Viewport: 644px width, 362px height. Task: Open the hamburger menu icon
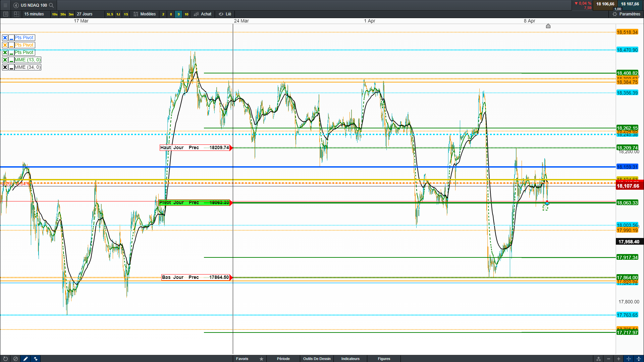tap(5, 5)
